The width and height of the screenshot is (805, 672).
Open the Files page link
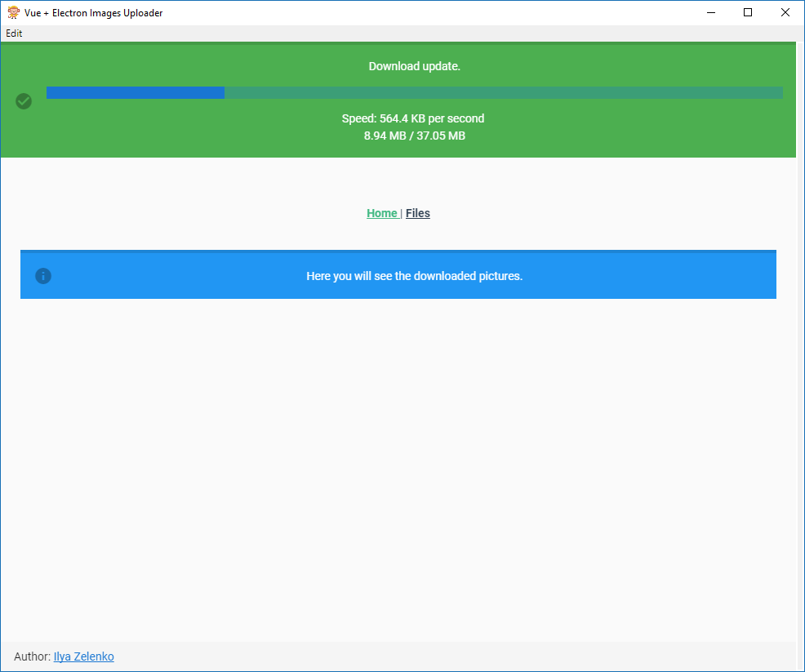418,213
